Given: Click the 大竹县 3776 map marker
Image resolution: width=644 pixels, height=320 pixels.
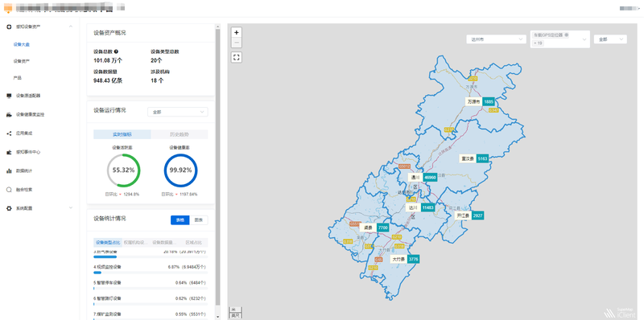Looking at the screenshot, I should click(405, 259).
